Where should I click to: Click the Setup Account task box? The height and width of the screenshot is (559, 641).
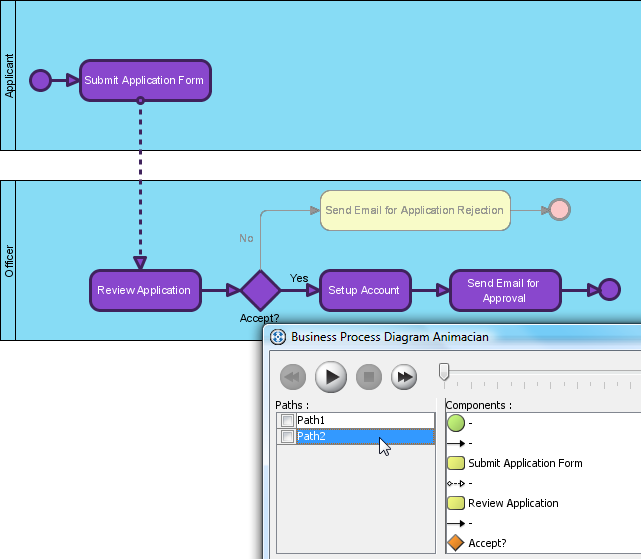click(365, 290)
